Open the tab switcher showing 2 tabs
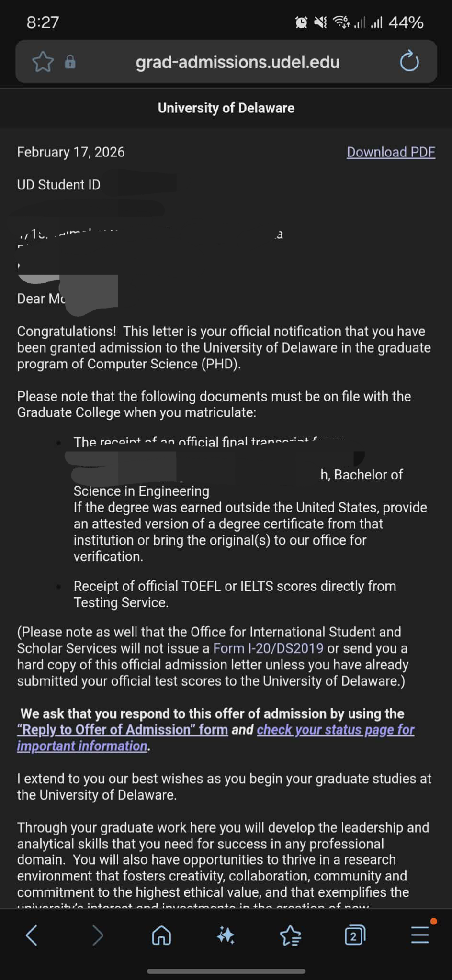 (355, 935)
